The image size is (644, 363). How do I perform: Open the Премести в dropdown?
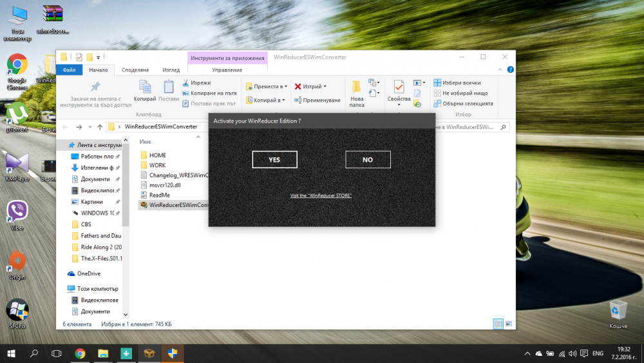[266, 86]
